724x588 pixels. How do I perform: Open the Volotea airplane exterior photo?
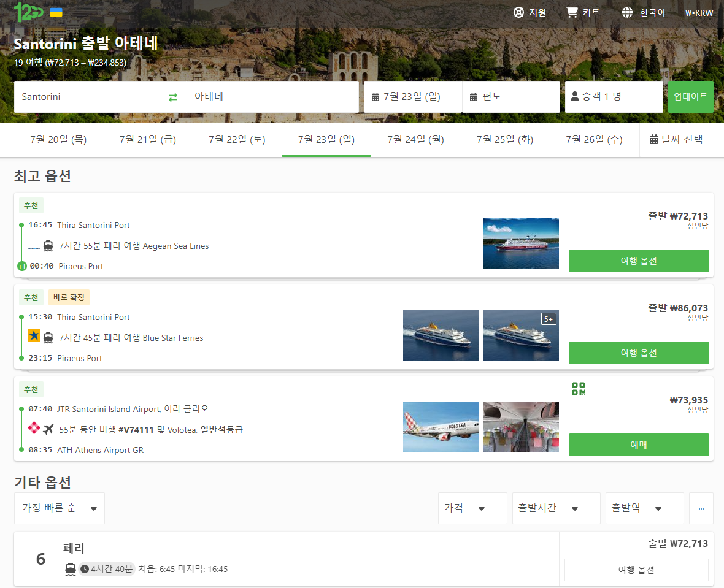tap(441, 427)
